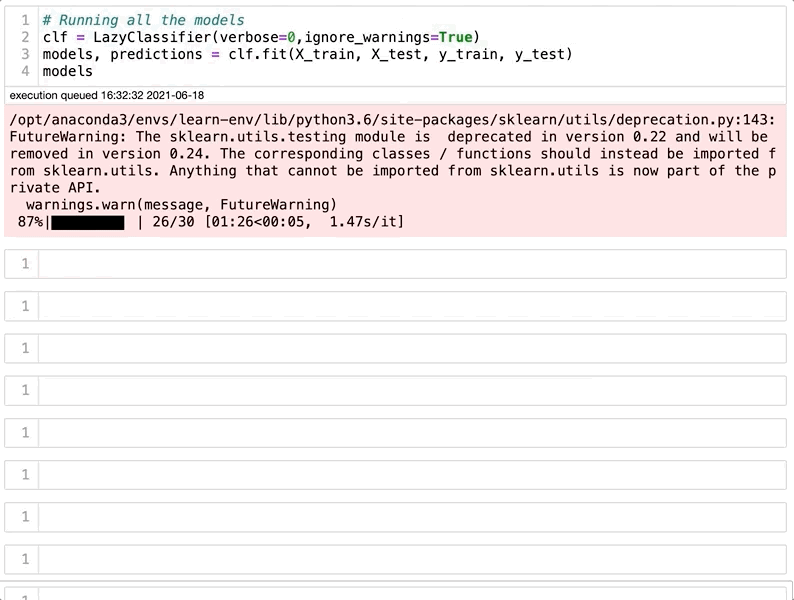Screen dimensions: 794x600
Task: Focus the second empty code cell
Action: point(410,306)
